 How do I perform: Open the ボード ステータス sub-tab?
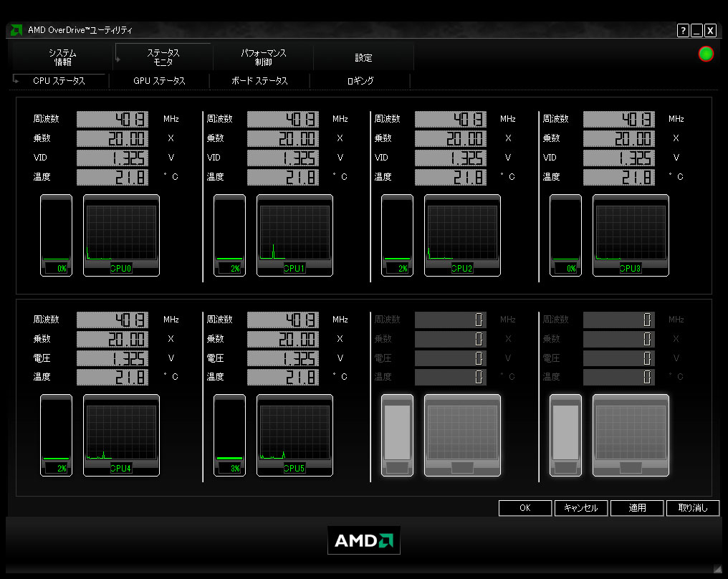pos(259,81)
